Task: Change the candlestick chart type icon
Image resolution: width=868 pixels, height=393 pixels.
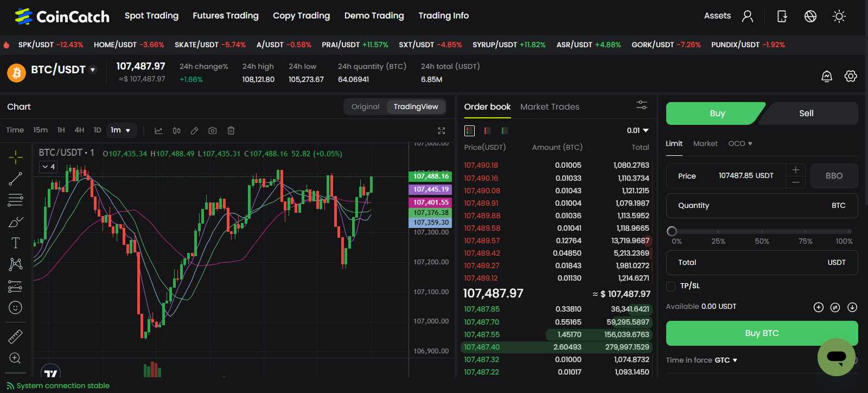Action: pyautogui.click(x=176, y=131)
